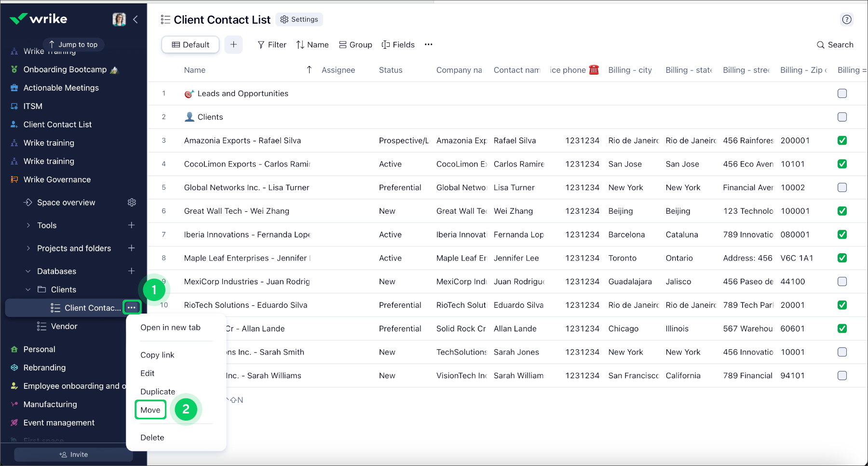The image size is (868, 466).
Task: Expand the Projects and folders section
Action: pyautogui.click(x=28, y=248)
